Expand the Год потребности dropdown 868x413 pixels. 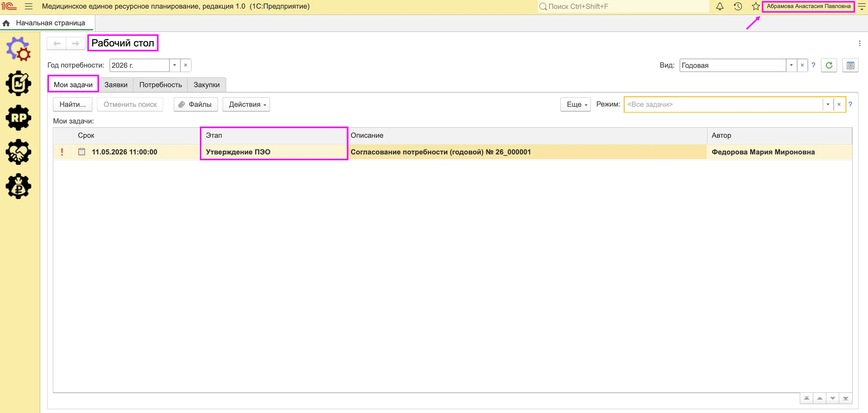point(174,65)
